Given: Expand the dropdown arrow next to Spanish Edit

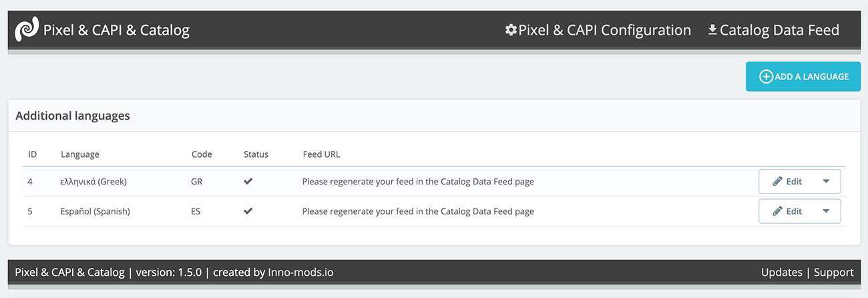Looking at the screenshot, I should click(x=826, y=211).
